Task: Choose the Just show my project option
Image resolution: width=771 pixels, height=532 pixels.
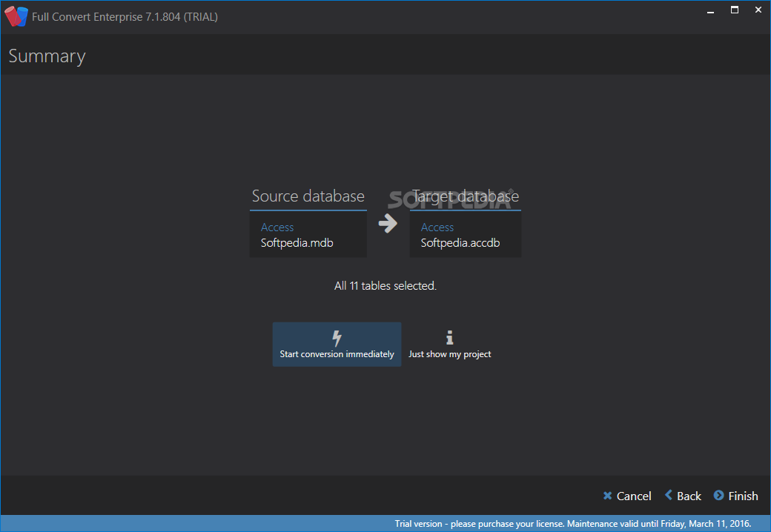Action: click(x=449, y=345)
